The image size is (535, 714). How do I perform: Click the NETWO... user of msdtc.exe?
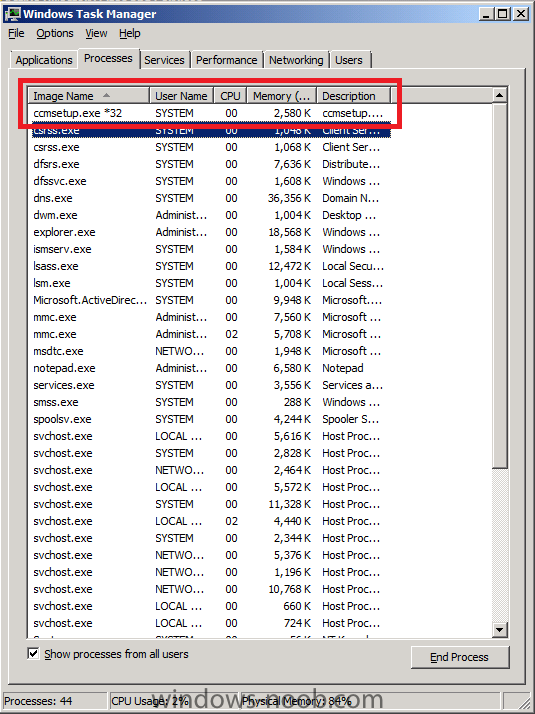coord(180,351)
